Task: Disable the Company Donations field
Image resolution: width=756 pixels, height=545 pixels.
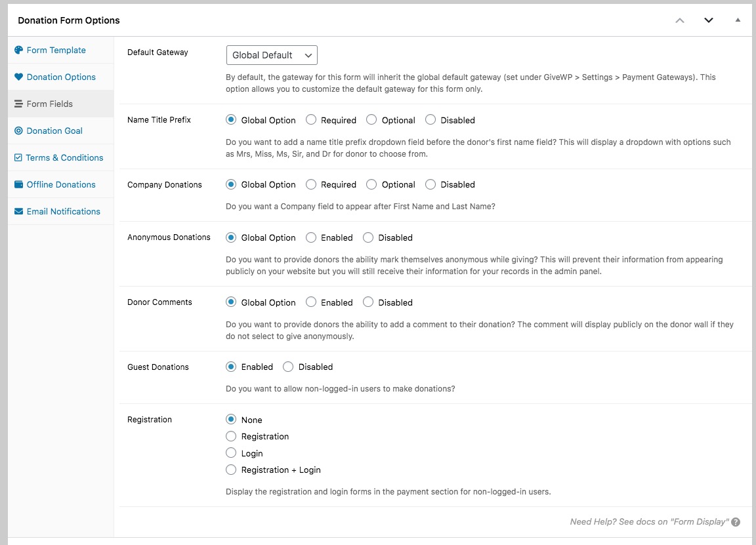Action: (x=430, y=184)
